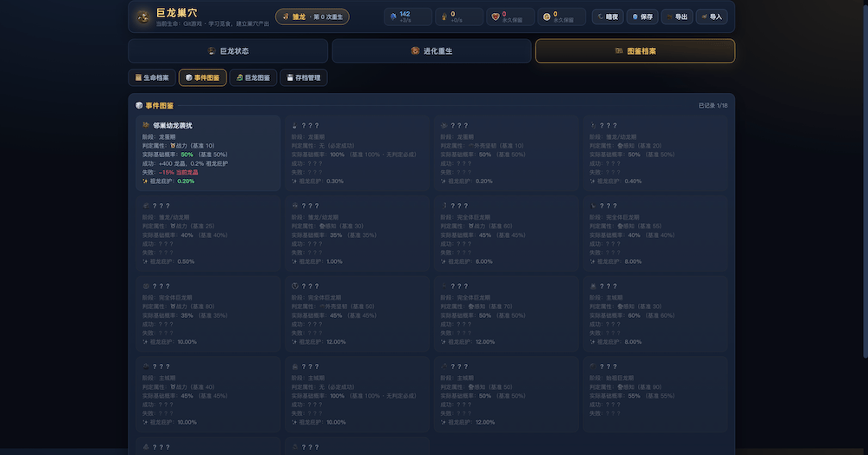The width and height of the screenshot is (868, 455).
Task: Click the cube icon beside 事件图鉴 heading
Action: [139, 105]
